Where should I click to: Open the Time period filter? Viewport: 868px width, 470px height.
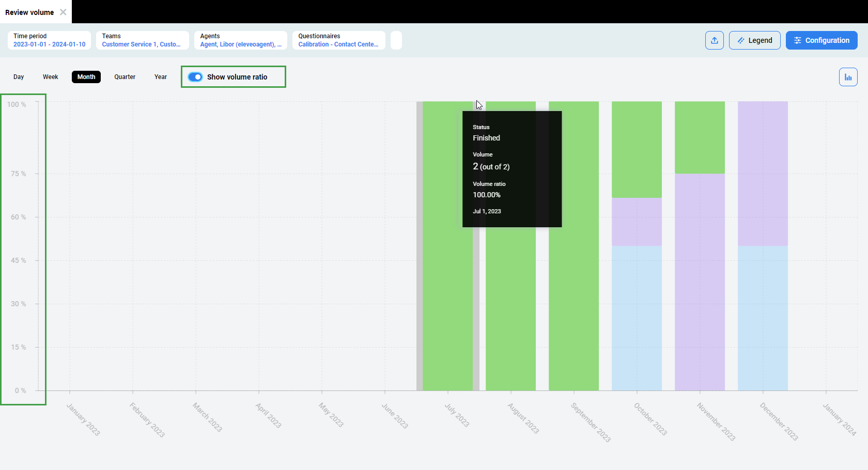coord(49,40)
